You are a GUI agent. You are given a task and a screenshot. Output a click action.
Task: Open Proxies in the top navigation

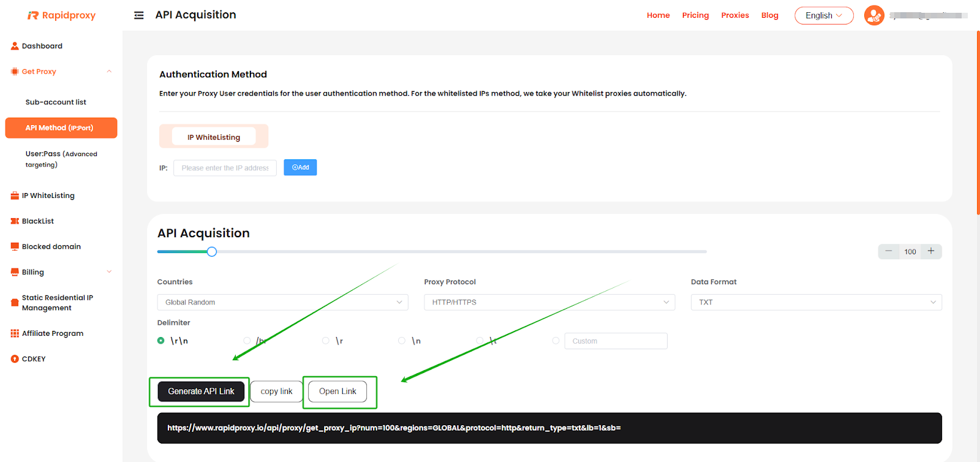735,15
